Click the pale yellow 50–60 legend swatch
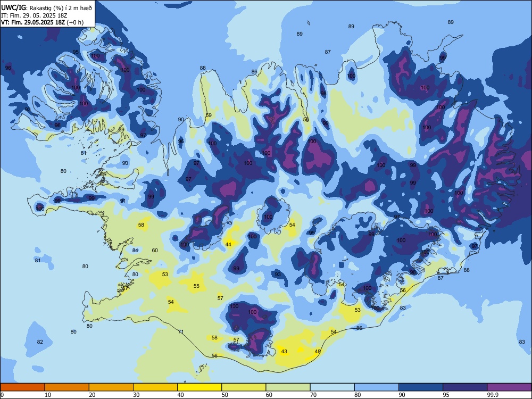 coord(244,387)
